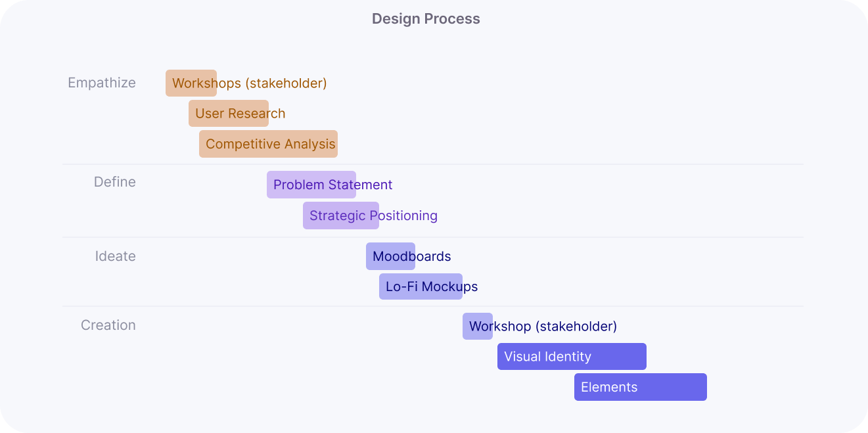Click the Strategic Positioning bar
Image resolution: width=868 pixels, height=433 pixels.
pos(341,216)
